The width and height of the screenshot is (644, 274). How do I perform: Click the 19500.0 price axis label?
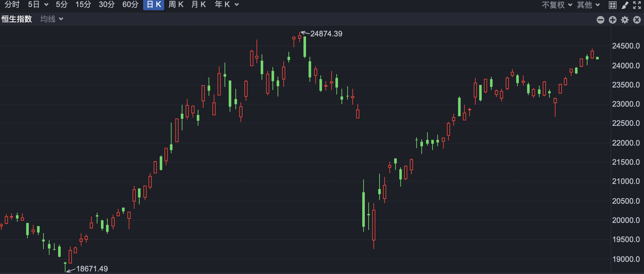point(626,240)
